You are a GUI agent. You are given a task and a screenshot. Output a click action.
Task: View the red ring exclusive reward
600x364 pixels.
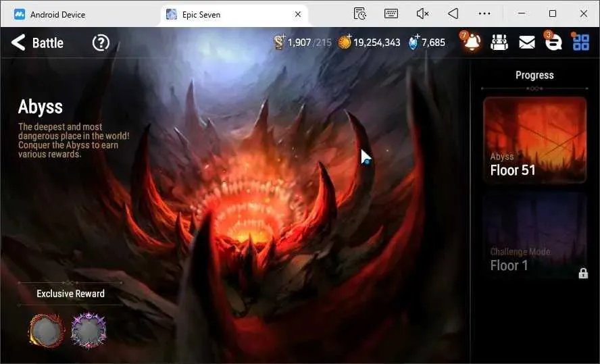pyautogui.click(x=47, y=330)
